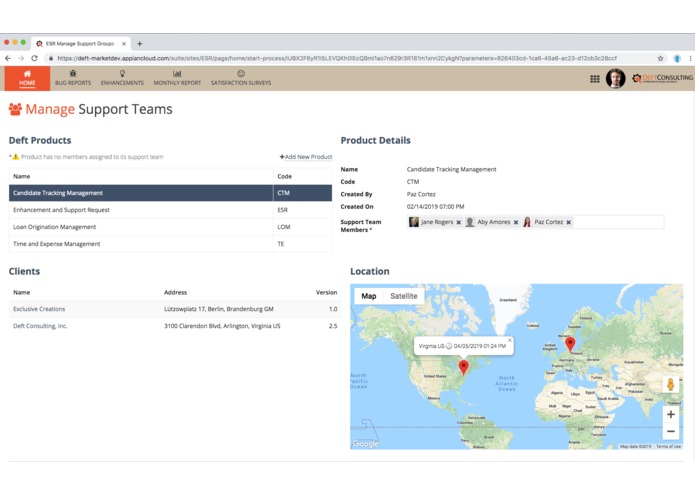Open the Deft Consulting, Inc. client link
The width and height of the screenshot is (695, 494).
click(40, 326)
